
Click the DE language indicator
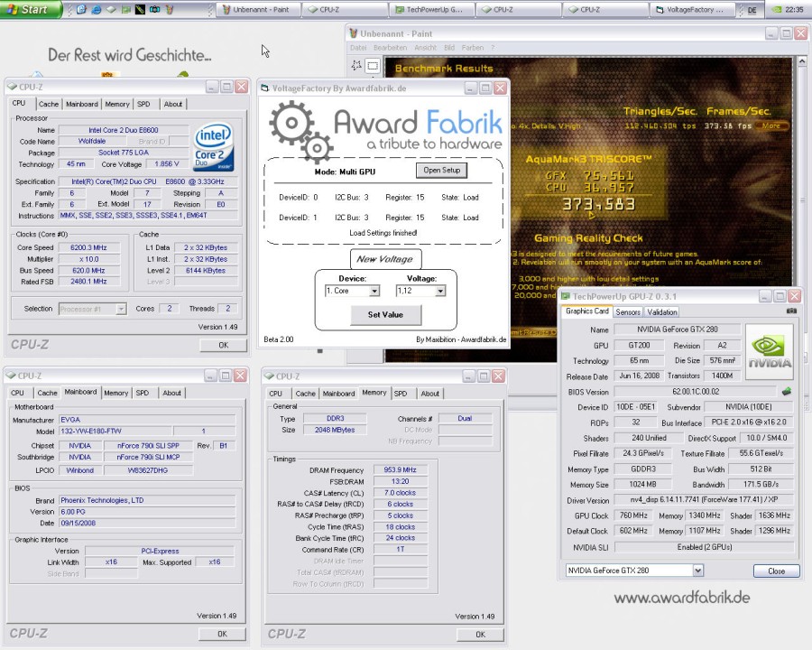pyautogui.click(x=752, y=10)
